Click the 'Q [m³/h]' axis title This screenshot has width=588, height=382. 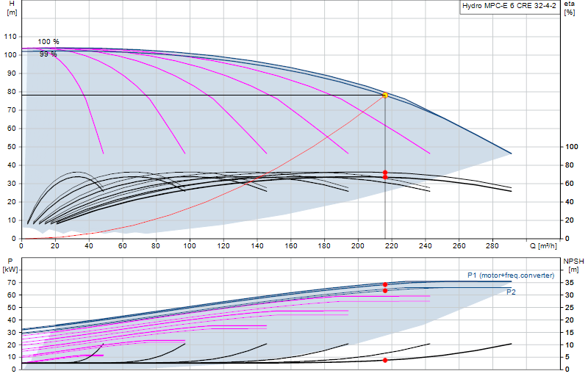point(543,246)
